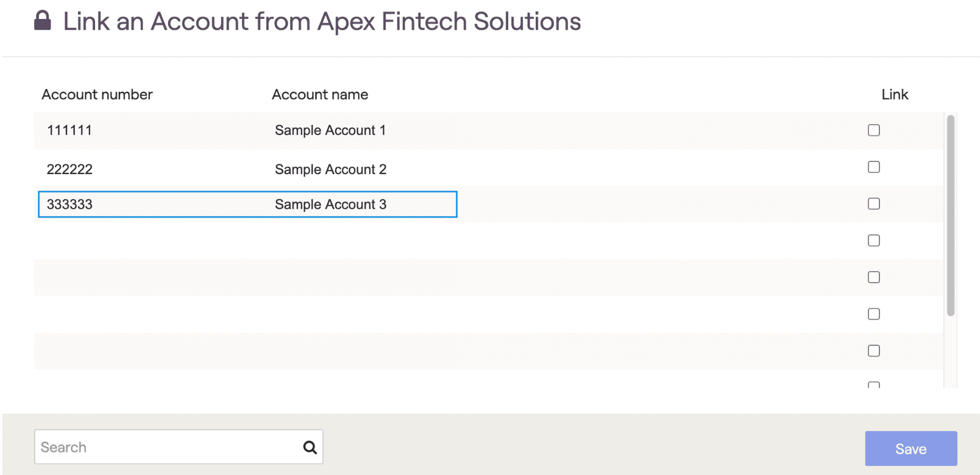
Task: Click the Link column header
Action: (x=895, y=94)
